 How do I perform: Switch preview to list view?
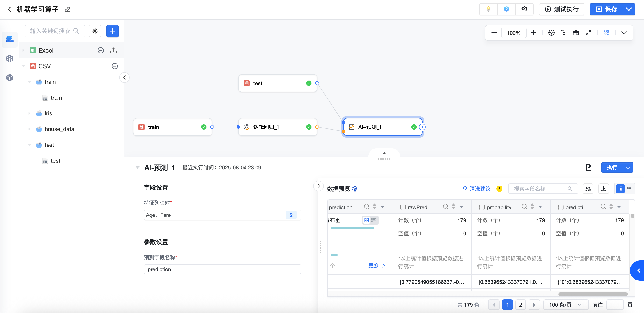tap(629, 189)
